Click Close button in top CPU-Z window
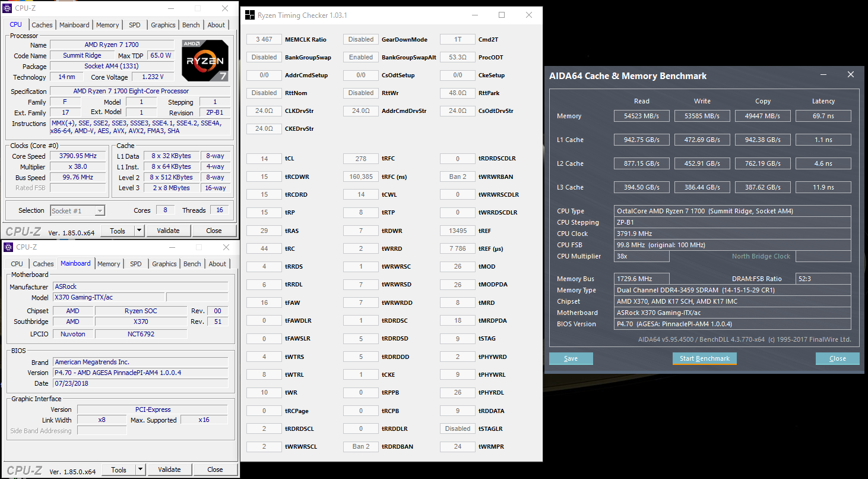 point(214,231)
